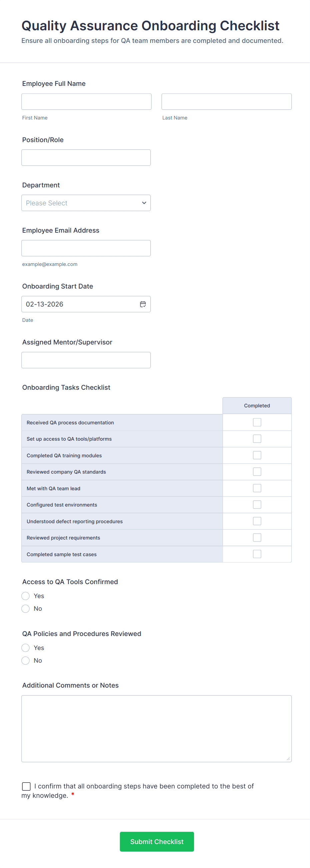
Task: Check 'Reviewed company QA standards' box
Action: 257,472
